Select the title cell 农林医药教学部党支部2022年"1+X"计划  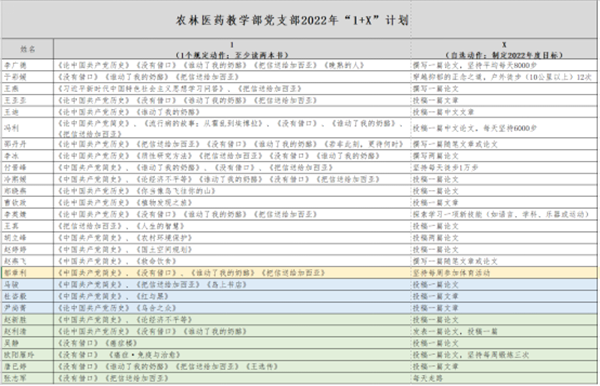click(293, 20)
